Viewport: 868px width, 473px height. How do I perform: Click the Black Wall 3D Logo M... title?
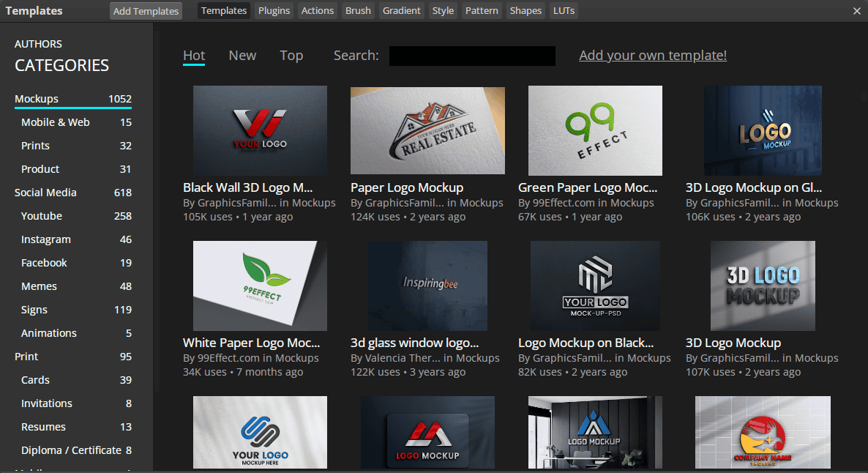click(x=248, y=187)
